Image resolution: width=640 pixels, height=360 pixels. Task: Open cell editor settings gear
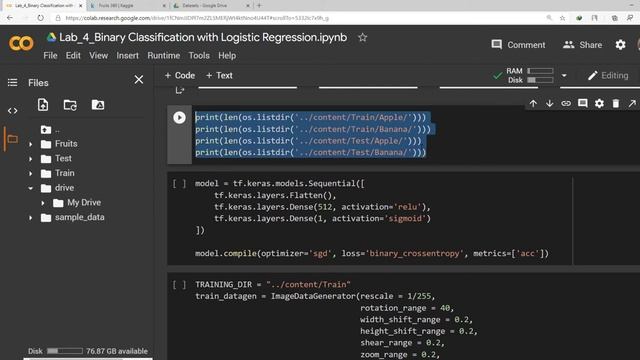click(x=599, y=104)
